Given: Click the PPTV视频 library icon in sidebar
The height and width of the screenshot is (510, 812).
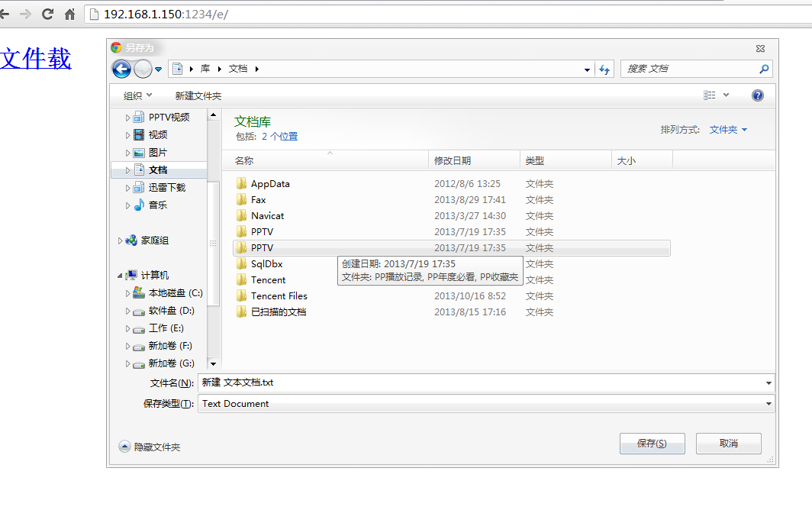Looking at the screenshot, I should click(138, 117).
